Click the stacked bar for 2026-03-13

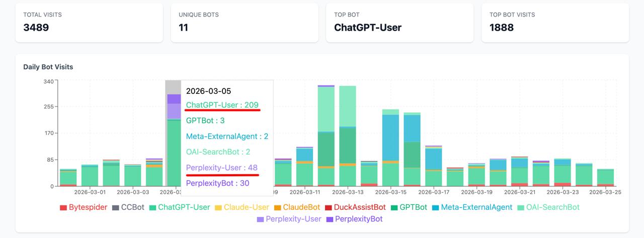click(348, 146)
